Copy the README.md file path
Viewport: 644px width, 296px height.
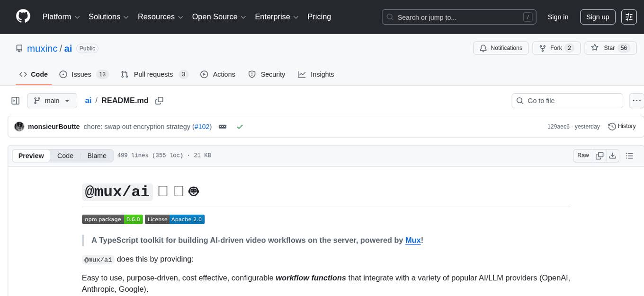160,101
